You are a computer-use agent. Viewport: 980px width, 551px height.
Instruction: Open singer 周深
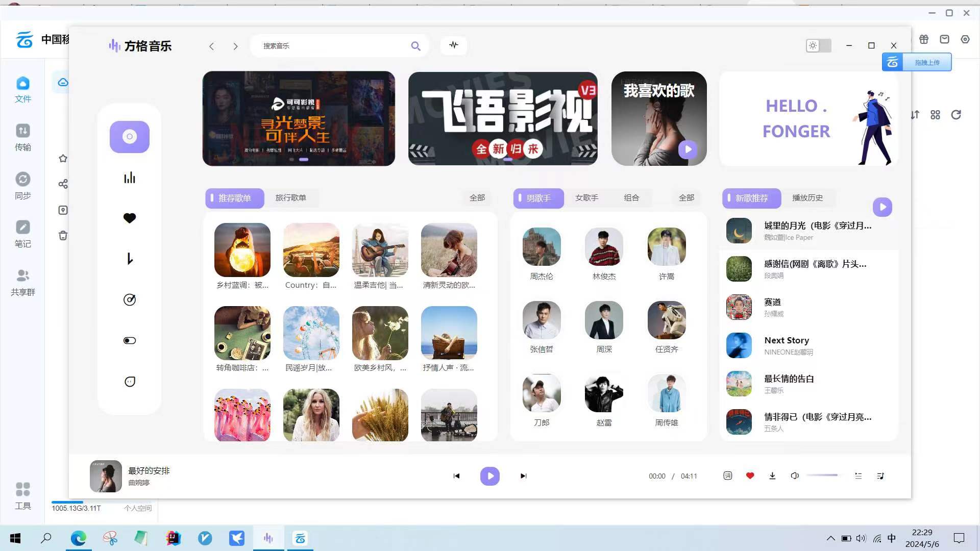tap(604, 320)
